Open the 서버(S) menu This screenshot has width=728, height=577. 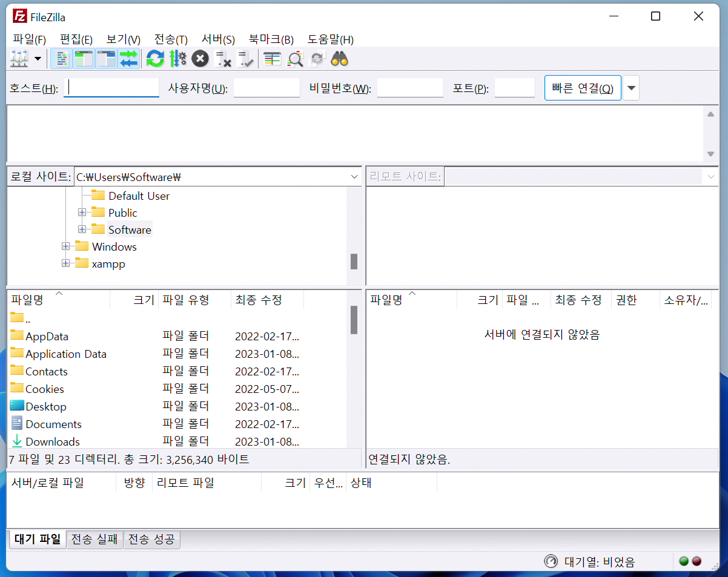point(218,39)
